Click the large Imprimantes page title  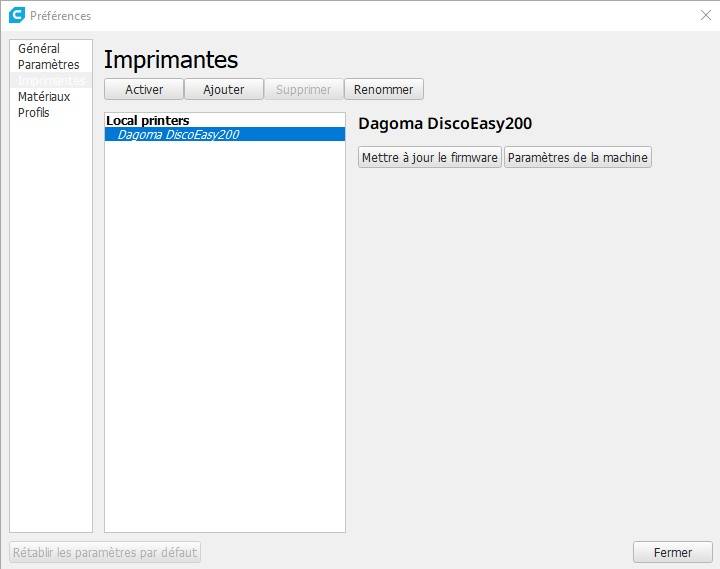tap(171, 59)
